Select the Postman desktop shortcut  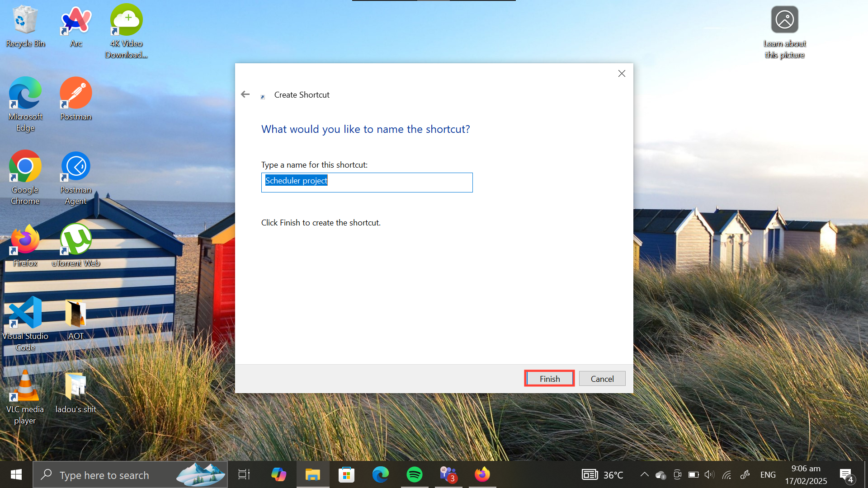coord(76,94)
